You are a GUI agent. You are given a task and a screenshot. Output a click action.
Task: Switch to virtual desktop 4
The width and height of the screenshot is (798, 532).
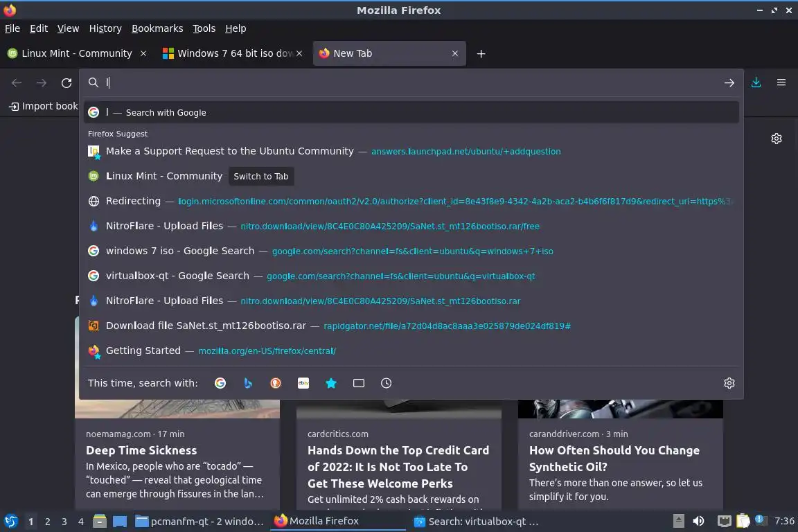pos(81,522)
